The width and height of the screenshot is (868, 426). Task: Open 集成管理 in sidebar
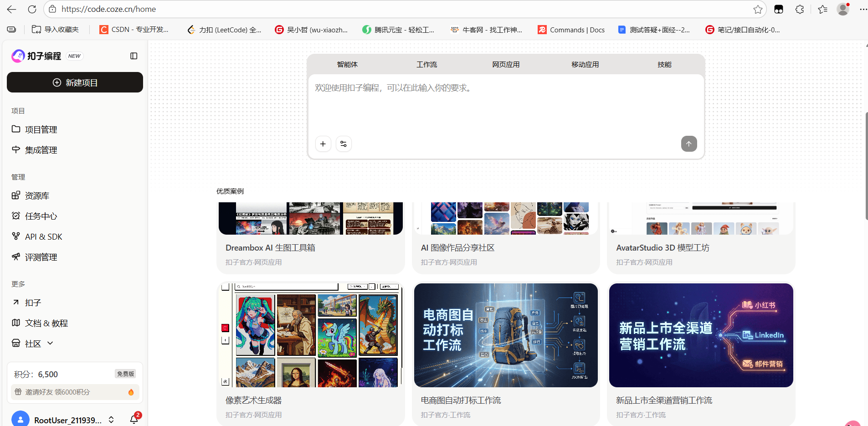pyautogui.click(x=75, y=150)
